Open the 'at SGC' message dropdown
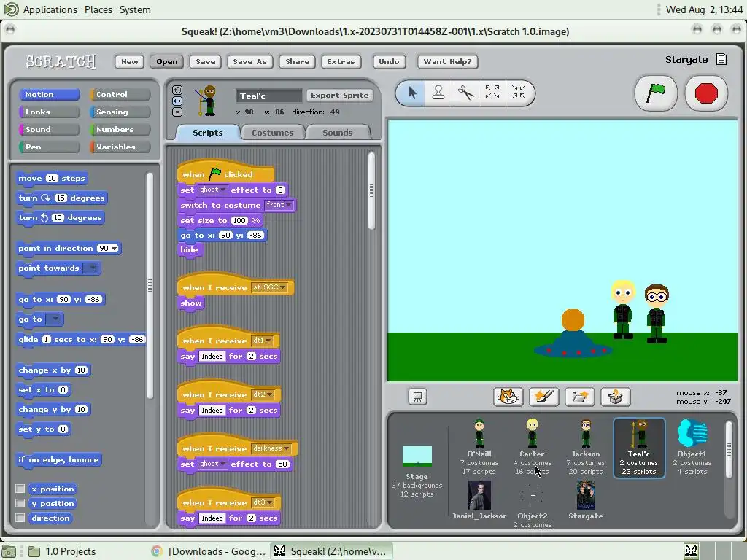Screen dimensions: 747x560 pos(269,287)
